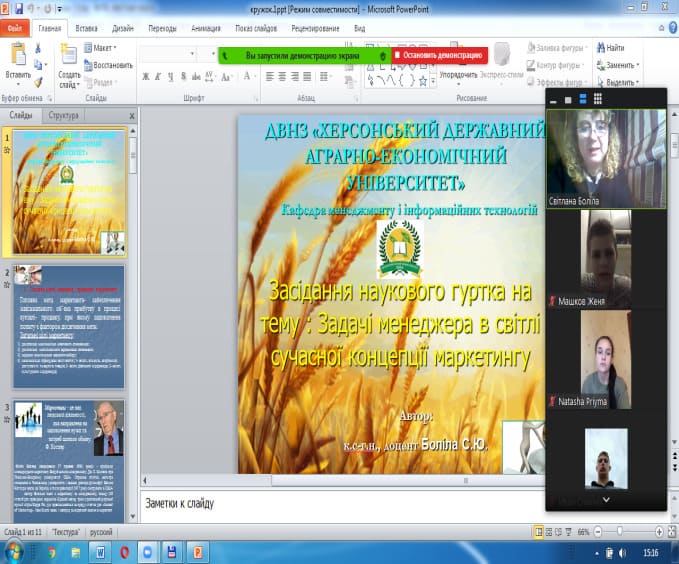The height and width of the screenshot is (564, 679).
Task: Select the curly brace shape in the shapes gallery
Action: (412, 81)
